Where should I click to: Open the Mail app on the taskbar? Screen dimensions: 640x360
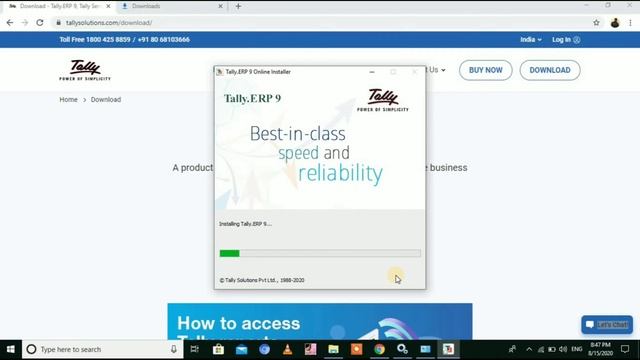tap(242, 349)
